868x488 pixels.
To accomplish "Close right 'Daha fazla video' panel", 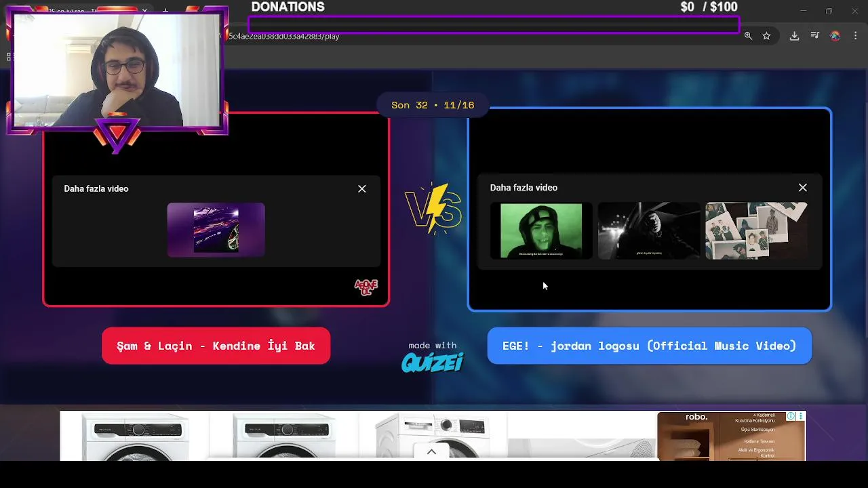I will (x=803, y=188).
